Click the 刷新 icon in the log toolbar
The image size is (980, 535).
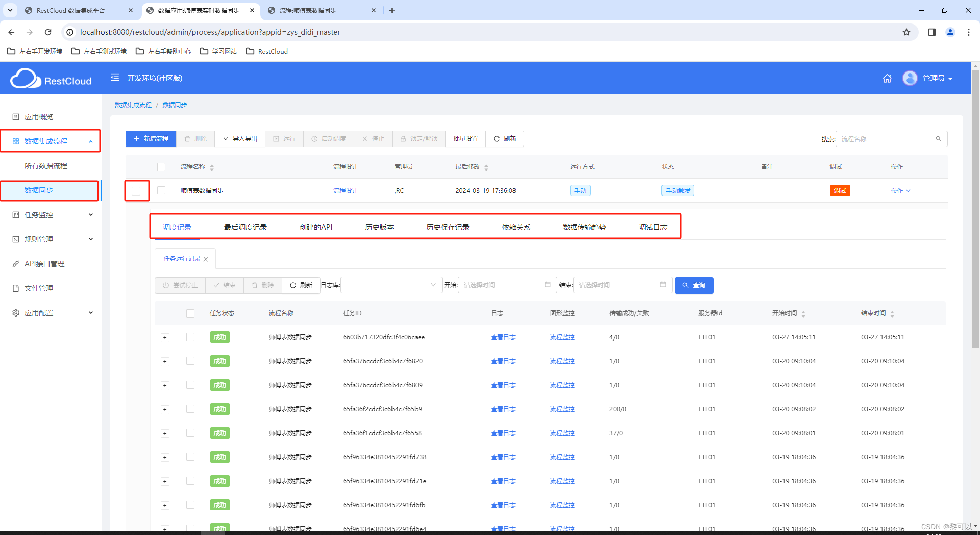(301, 285)
